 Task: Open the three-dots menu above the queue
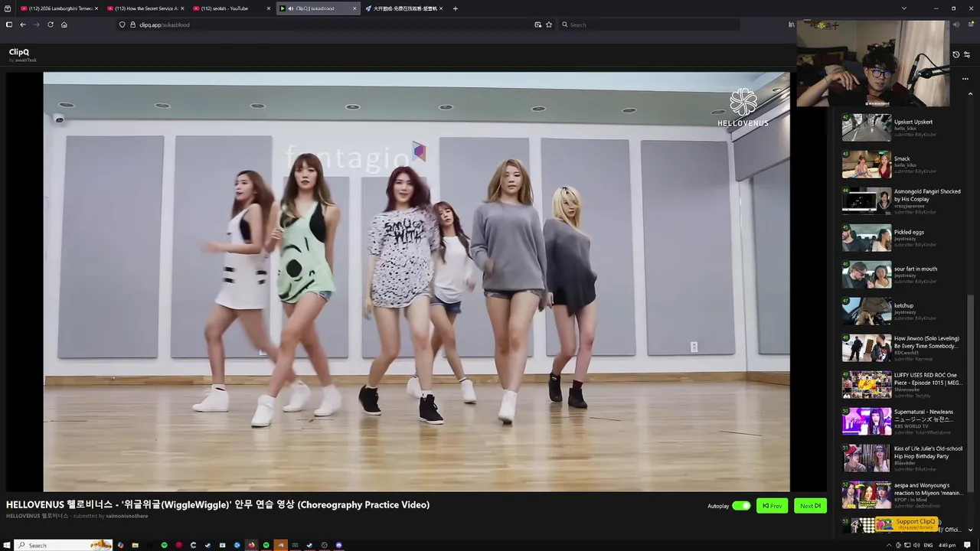[965, 79]
